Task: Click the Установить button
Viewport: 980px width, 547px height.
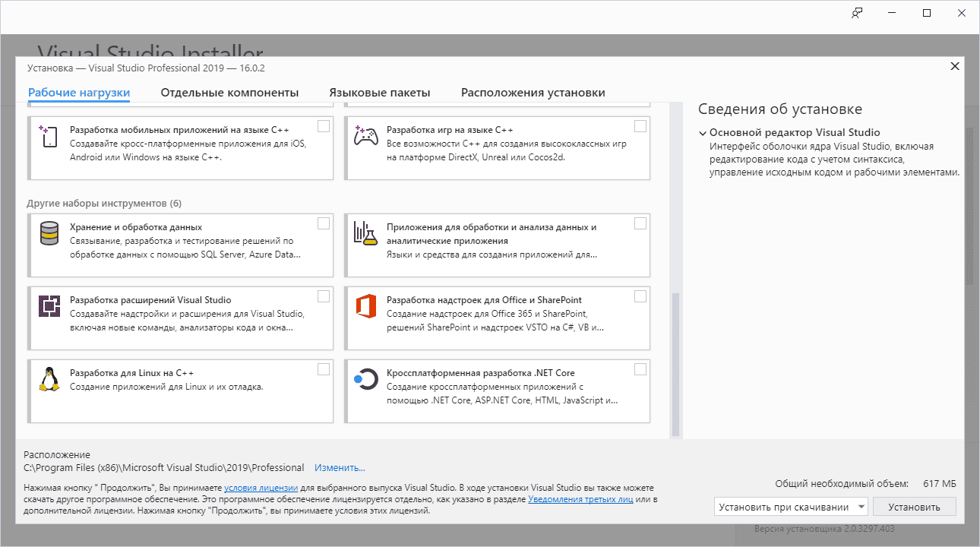Action: (915, 507)
